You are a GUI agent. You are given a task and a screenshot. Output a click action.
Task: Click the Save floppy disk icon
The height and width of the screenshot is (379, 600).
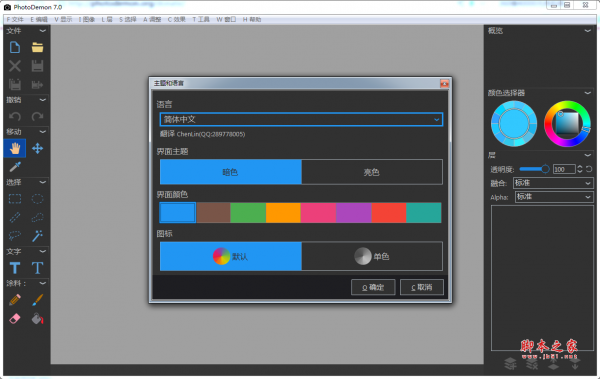pos(38,66)
